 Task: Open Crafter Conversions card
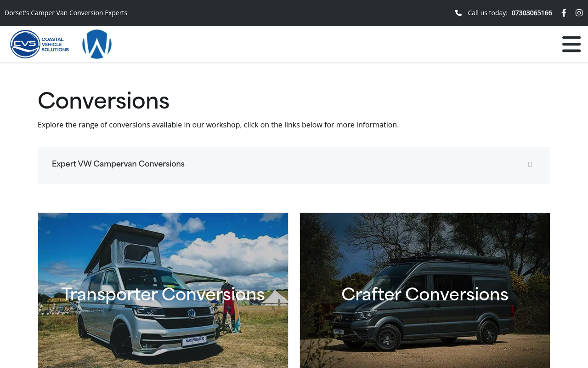425,290
